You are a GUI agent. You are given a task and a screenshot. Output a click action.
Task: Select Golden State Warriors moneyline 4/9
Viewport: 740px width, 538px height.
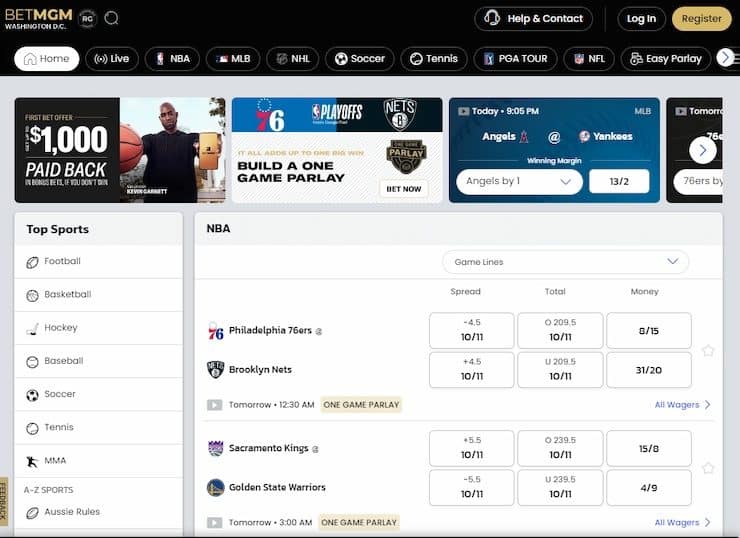(x=649, y=488)
